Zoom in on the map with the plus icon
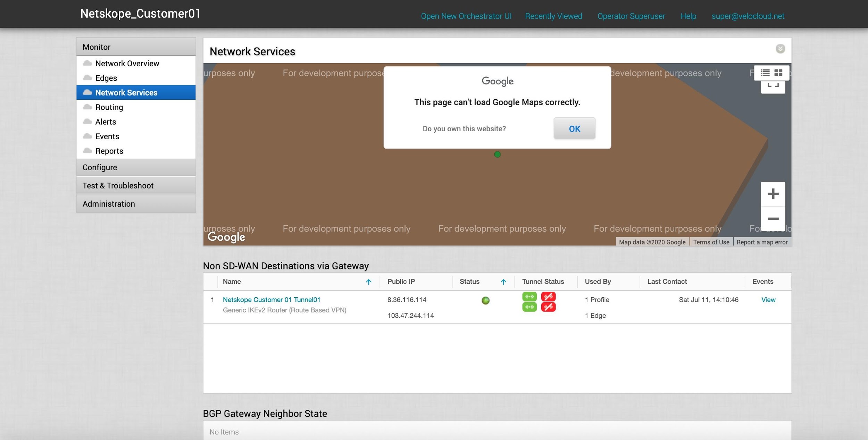Viewport: 868px width, 440px height. (773, 194)
